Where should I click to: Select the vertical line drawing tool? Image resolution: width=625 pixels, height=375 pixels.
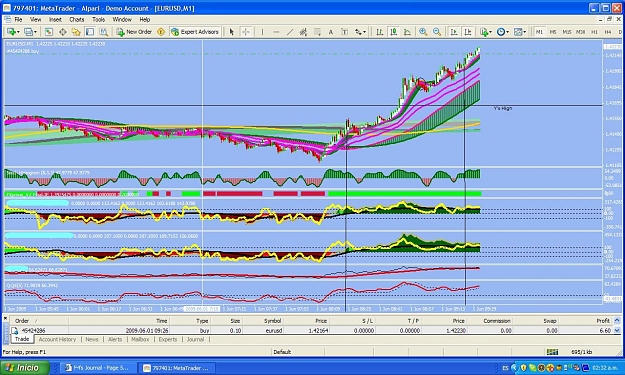(x=262, y=32)
